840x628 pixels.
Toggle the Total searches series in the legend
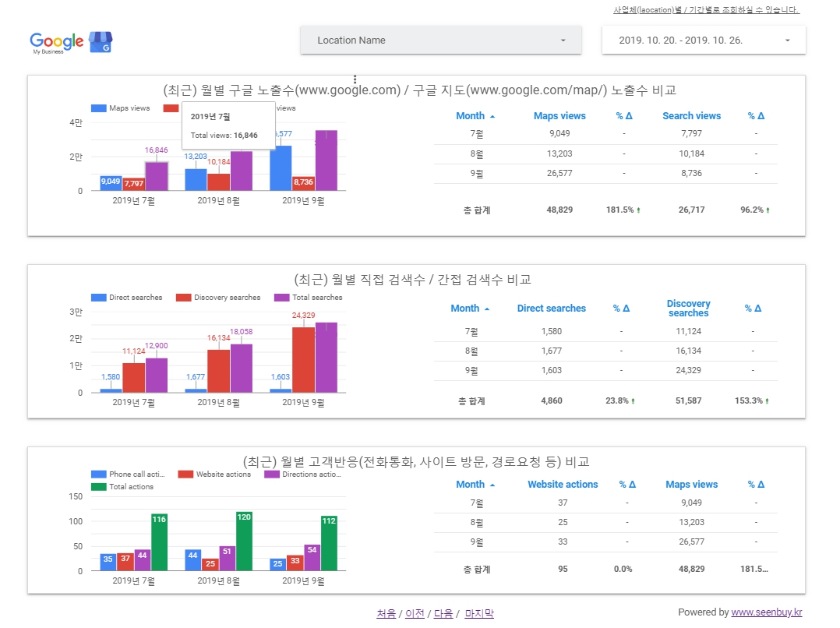[x=282, y=297]
